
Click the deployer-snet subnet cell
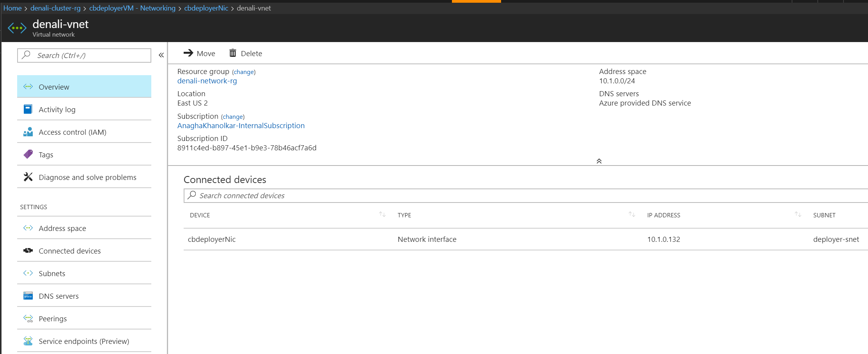836,239
